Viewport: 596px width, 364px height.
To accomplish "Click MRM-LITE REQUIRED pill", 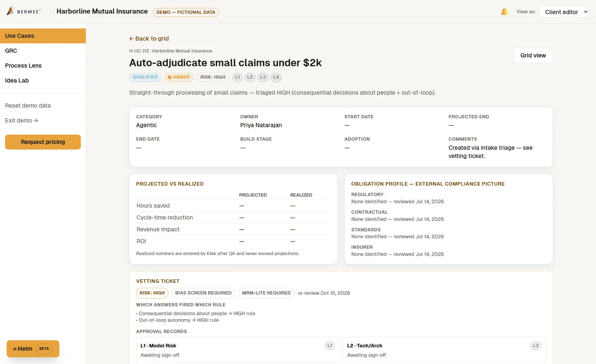I will coord(266,293).
